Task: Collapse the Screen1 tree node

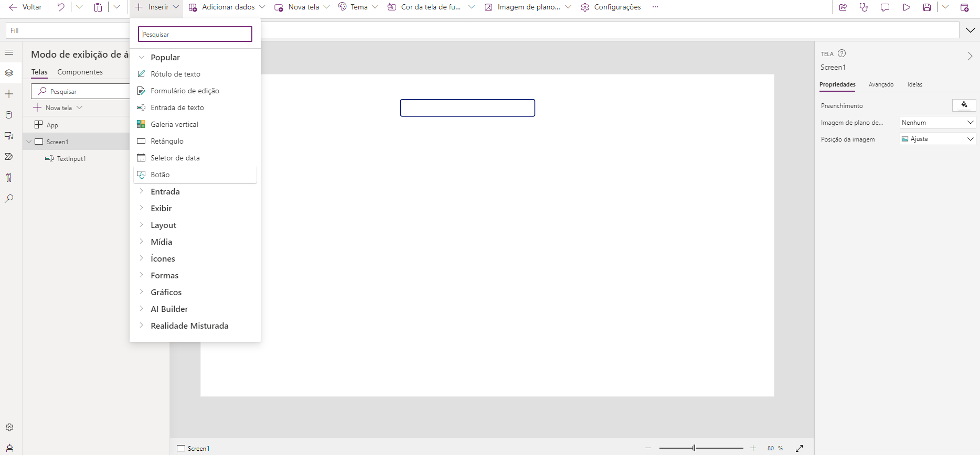Action: [29, 142]
